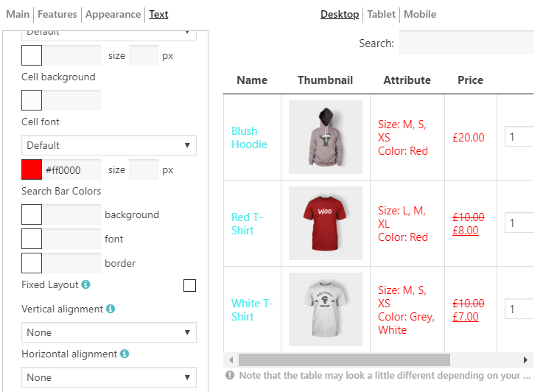The height and width of the screenshot is (392, 543).
Task: Expand the Vertical alignment dropdown
Action: [x=109, y=332]
